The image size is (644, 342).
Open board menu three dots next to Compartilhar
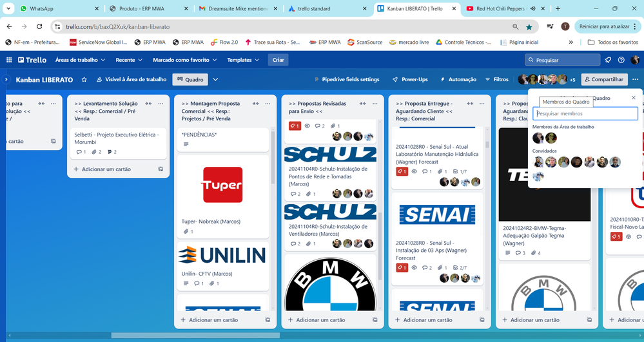[x=636, y=80]
